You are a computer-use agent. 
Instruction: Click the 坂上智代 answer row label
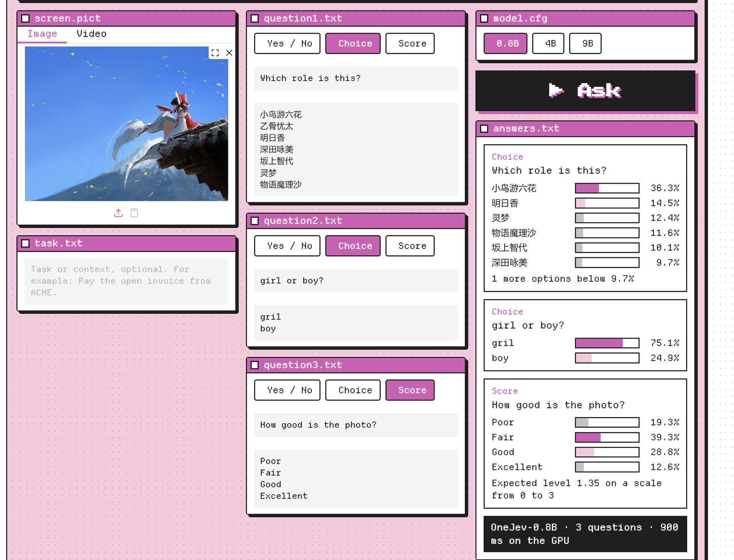point(509,248)
